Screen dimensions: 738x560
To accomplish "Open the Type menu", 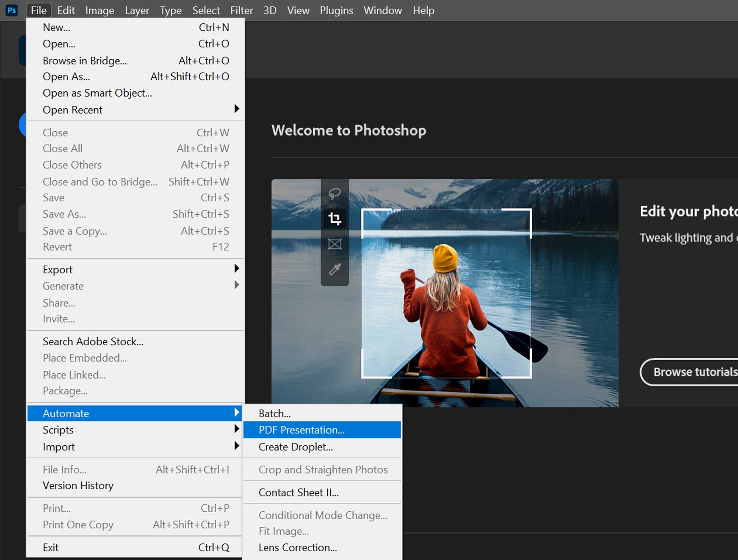I will [x=171, y=10].
